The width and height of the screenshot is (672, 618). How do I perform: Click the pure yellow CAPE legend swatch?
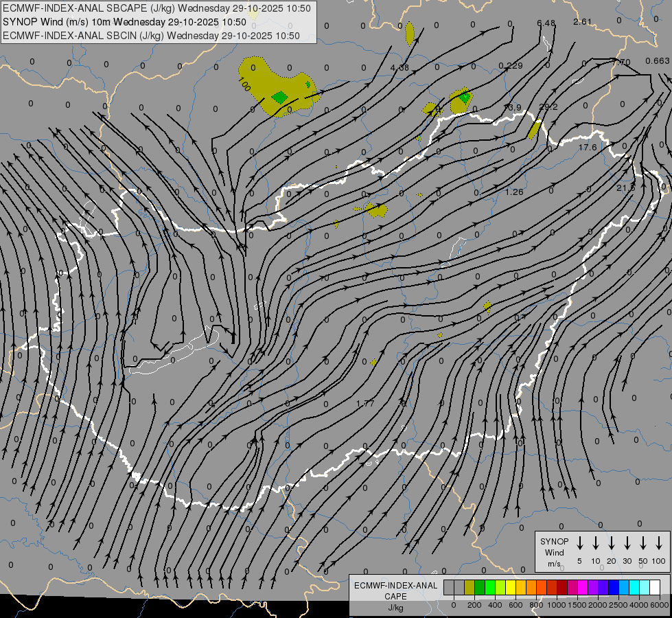(511, 588)
